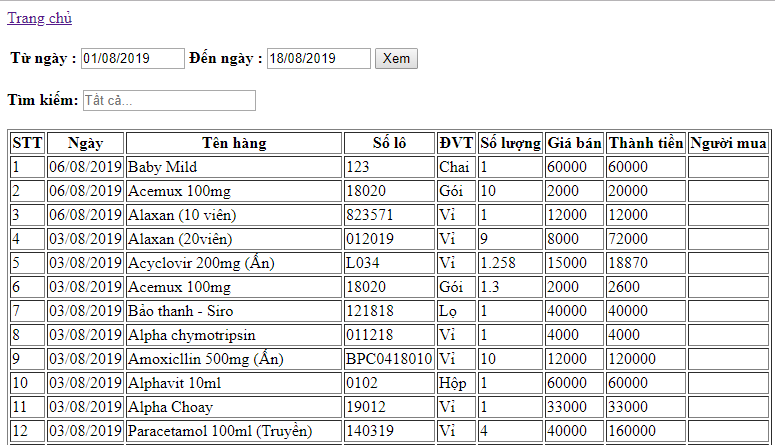Click row number 5
This screenshot has width=775, height=445.
coord(28,263)
